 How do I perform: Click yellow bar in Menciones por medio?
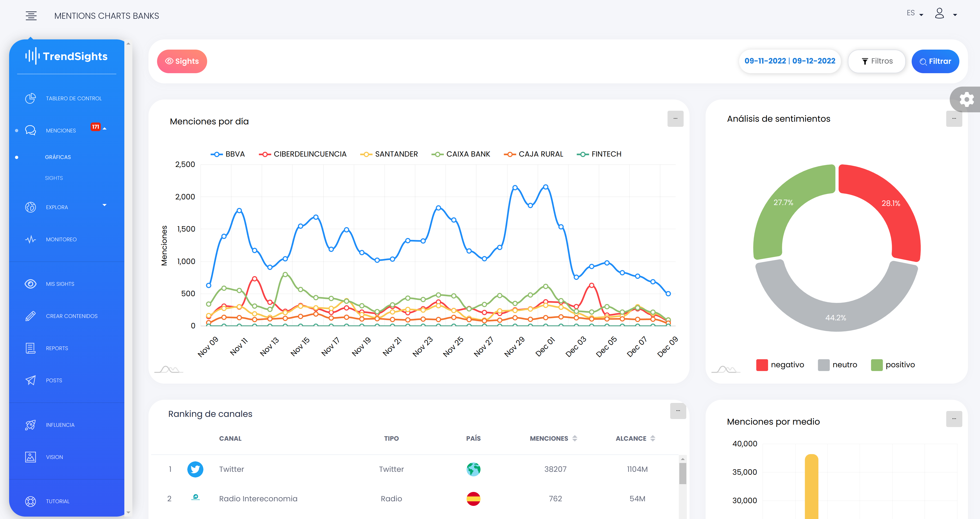pos(811,486)
